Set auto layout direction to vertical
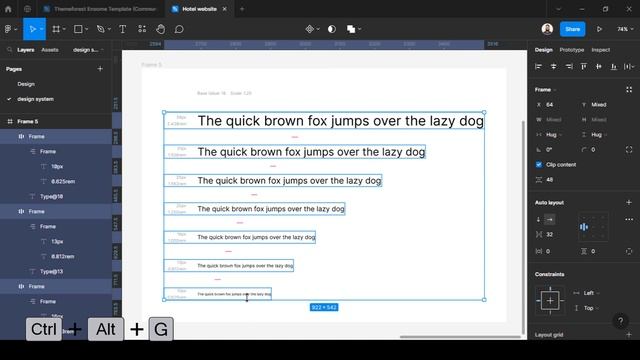 538,220
